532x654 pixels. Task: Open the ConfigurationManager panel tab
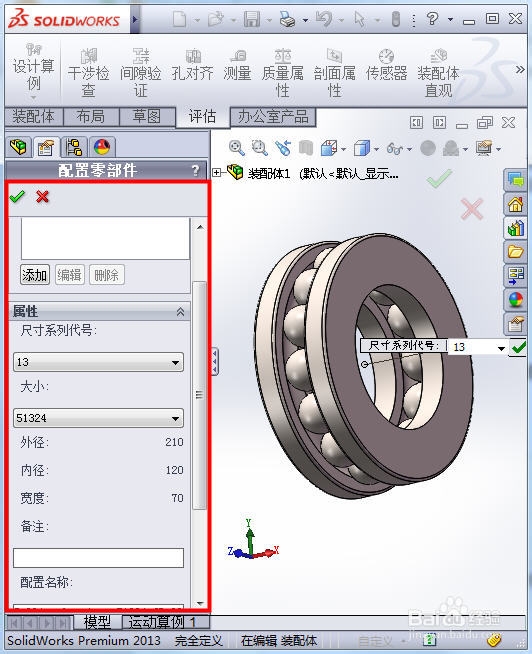tap(74, 147)
